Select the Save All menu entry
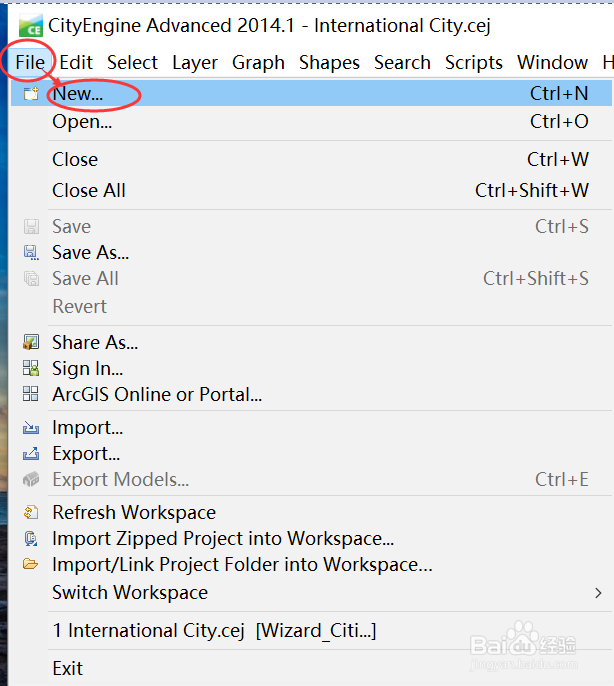 [311, 278]
